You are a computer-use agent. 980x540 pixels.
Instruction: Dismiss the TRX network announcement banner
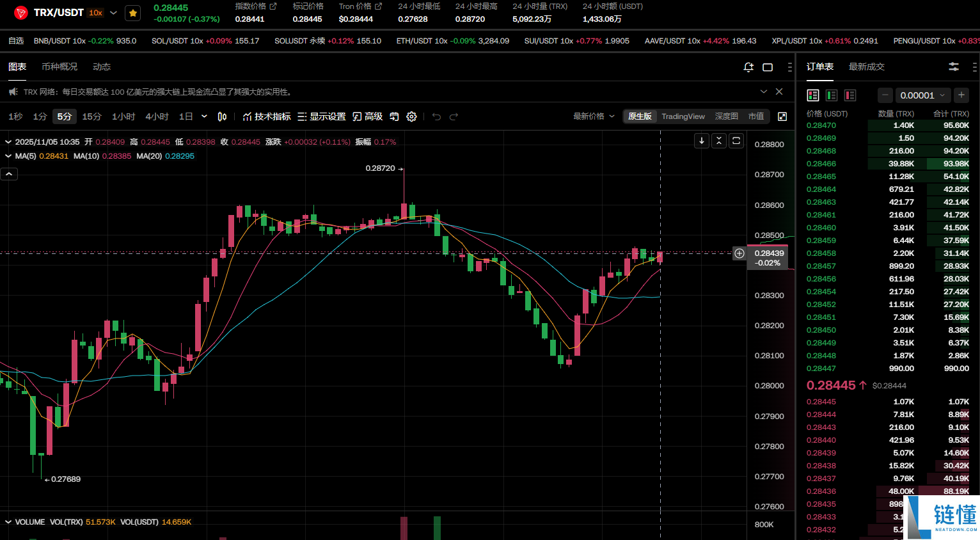[779, 91]
